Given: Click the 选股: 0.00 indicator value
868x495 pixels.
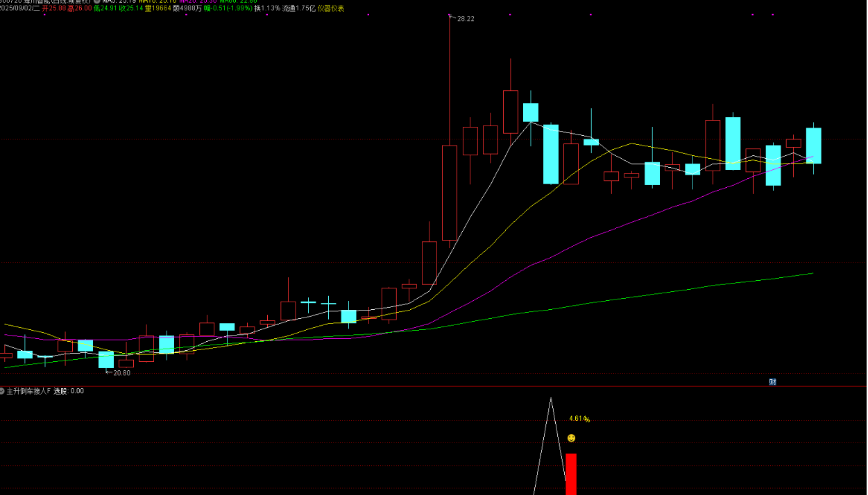Looking at the screenshot, I should click(69, 391).
